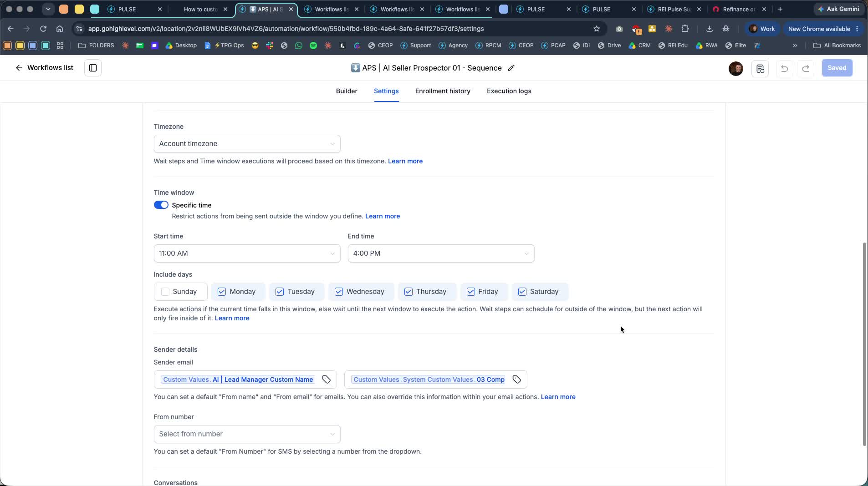Open the Execution logs tab
868x486 pixels.
(509, 91)
